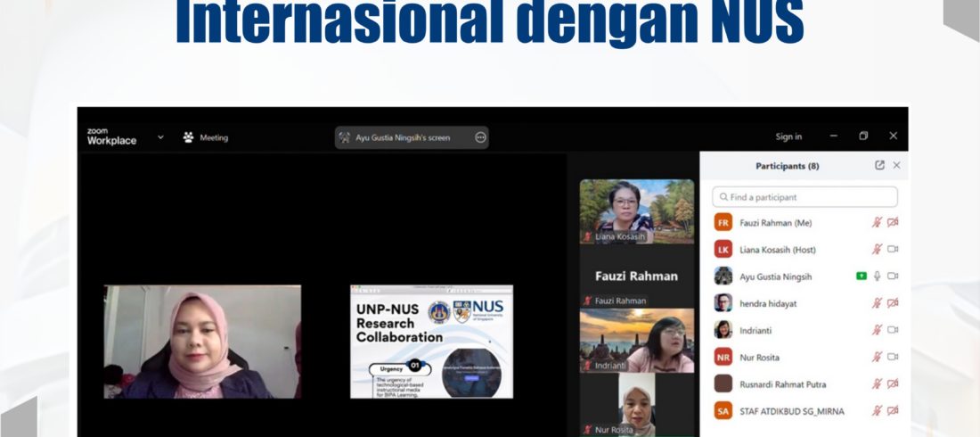Click Nur Rosita's video camera icon in list
The width and height of the screenshot is (980, 437).
click(x=893, y=357)
